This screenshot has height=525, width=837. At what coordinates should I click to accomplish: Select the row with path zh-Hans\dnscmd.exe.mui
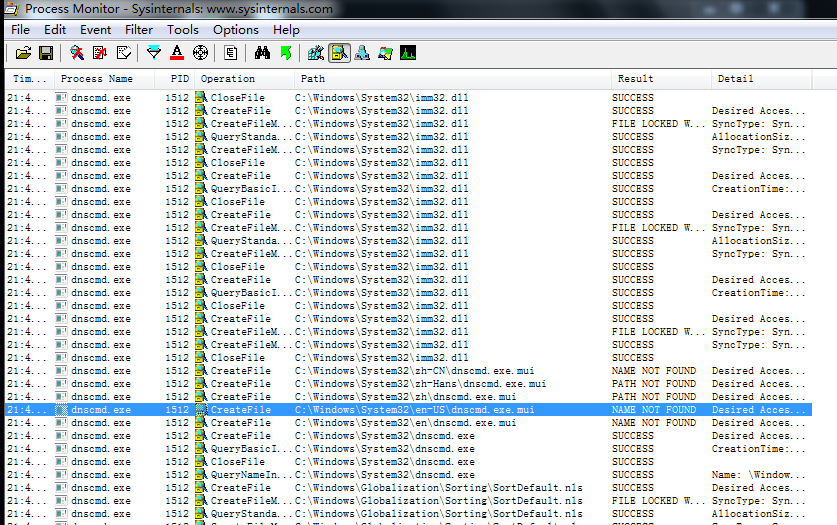pos(408,384)
